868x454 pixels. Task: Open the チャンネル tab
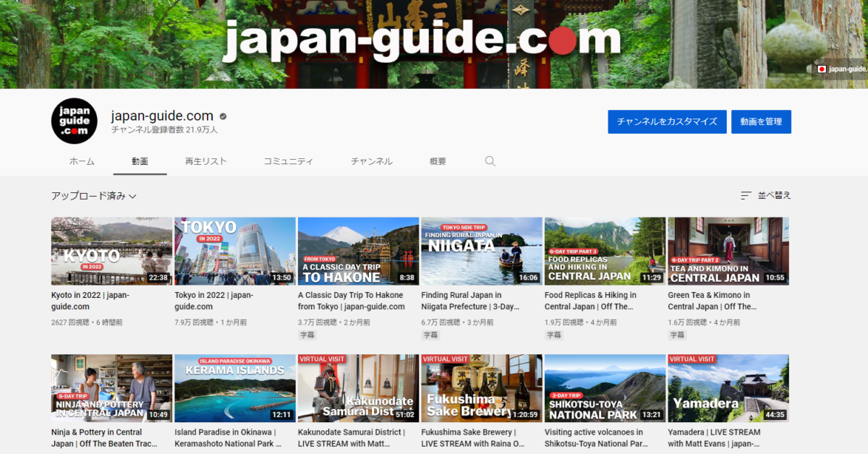tap(372, 161)
